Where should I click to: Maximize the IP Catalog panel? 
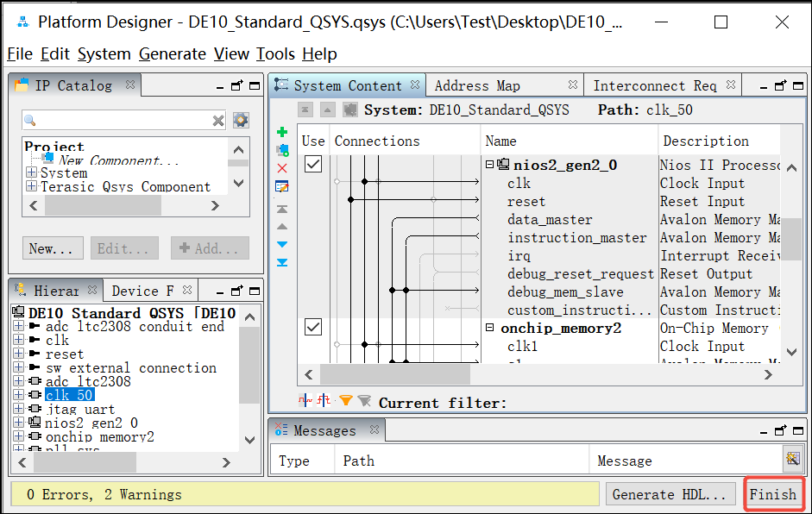point(255,86)
